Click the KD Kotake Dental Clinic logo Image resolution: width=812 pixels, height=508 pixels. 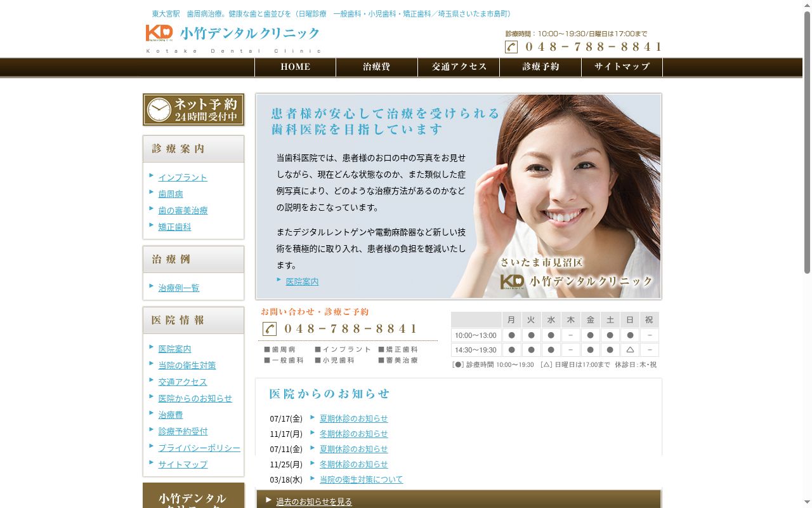pyautogui.click(x=233, y=38)
